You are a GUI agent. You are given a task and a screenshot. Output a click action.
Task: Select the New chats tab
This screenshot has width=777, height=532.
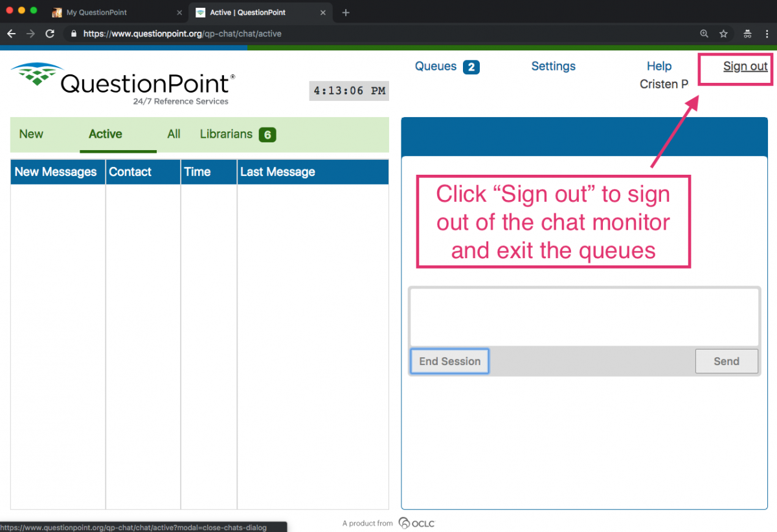tap(31, 134)
